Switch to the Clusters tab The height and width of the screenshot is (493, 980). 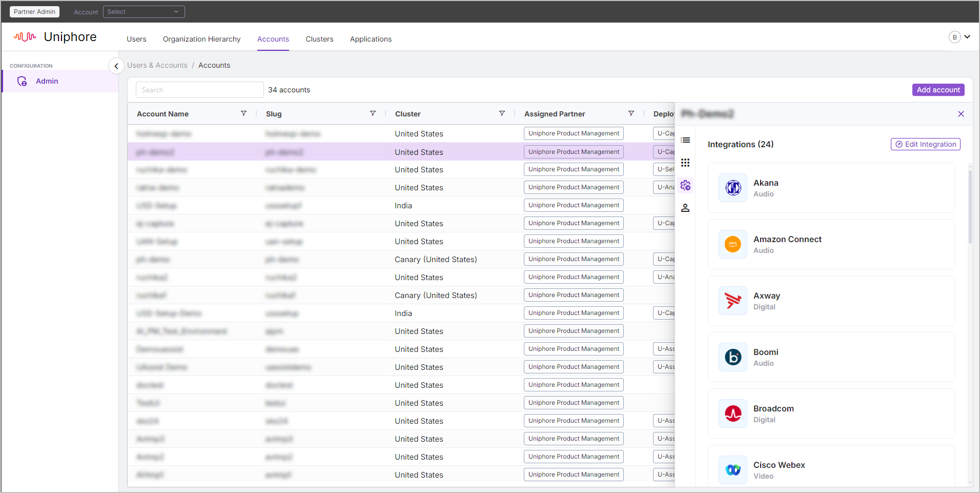pos(319,39)
